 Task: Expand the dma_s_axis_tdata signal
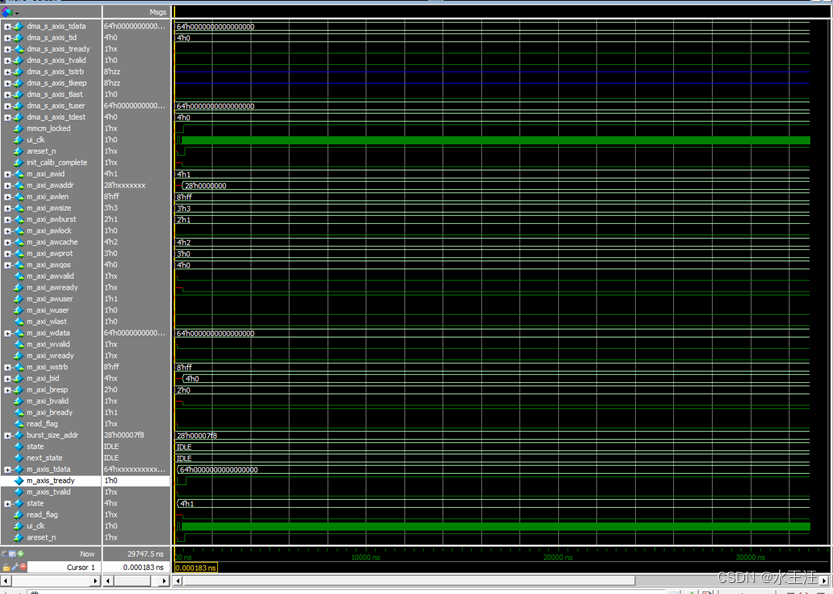8,25
